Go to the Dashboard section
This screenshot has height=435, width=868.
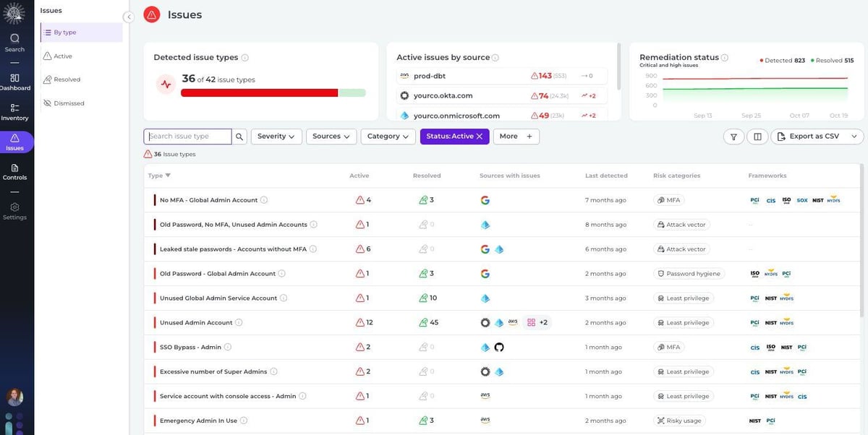pos(14,82)
